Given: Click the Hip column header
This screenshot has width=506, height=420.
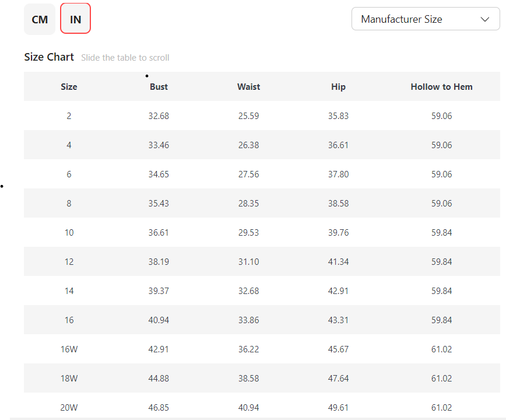Looking at the screenshot, I should tap(338, 87).
